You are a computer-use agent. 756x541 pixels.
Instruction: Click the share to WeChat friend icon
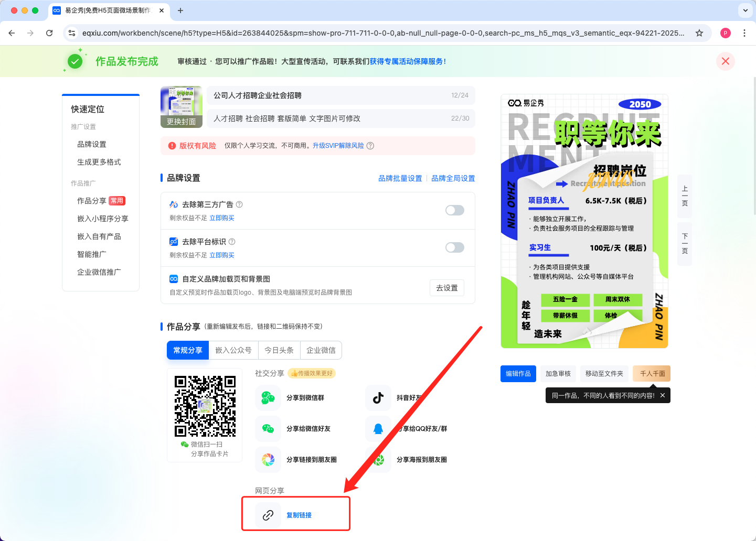pos(268,429)
